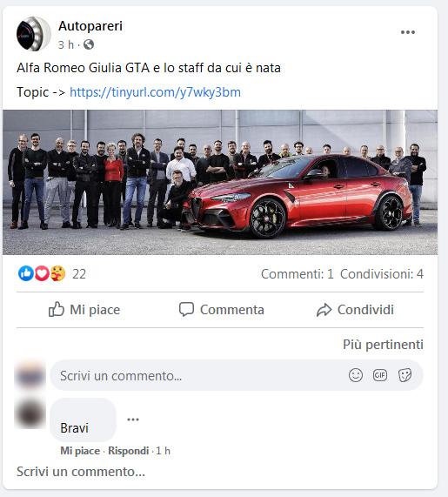The width and height of the screenshot is (448, 497).
Task: Open the Autopareri page name link
Action: click(x=90, y=26)
